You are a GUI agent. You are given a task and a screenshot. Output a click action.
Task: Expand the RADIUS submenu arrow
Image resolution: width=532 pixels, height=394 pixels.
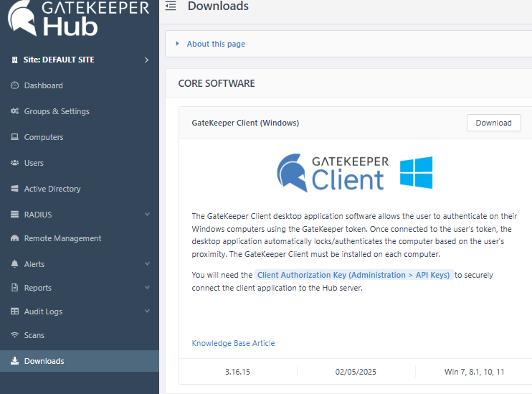pyautogui.click(x=147, y=215)
